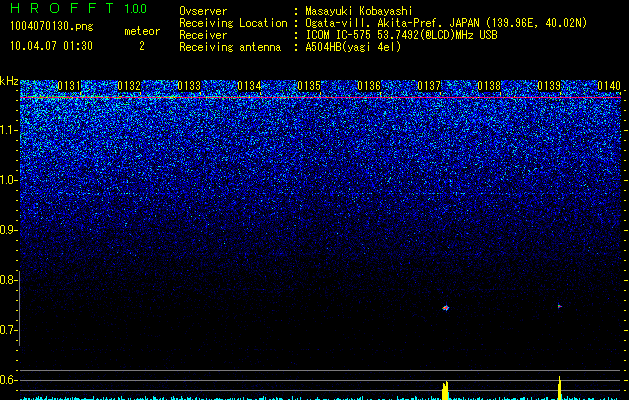
Task: Click the 0135 time marker
Action: (x=309, y=86)
